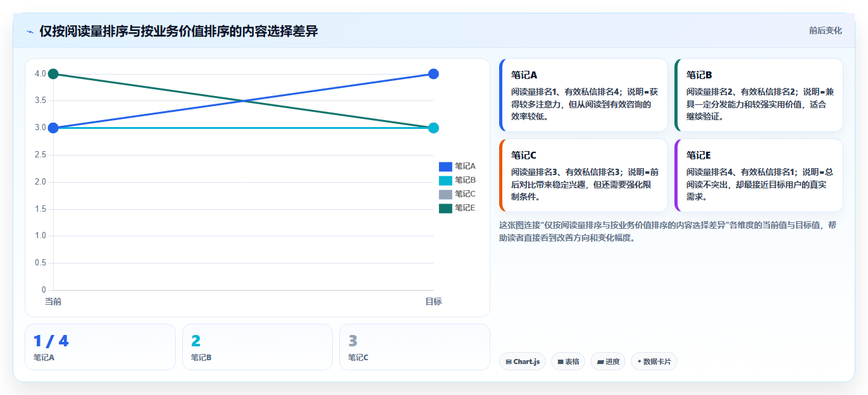
Task: Select the 笔记E description card
Action: 759,175
